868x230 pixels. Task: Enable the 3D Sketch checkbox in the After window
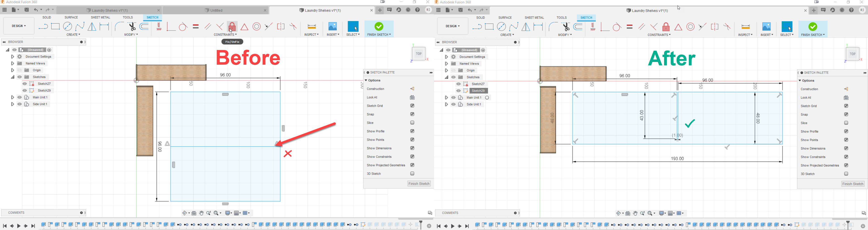click(846, 174)
